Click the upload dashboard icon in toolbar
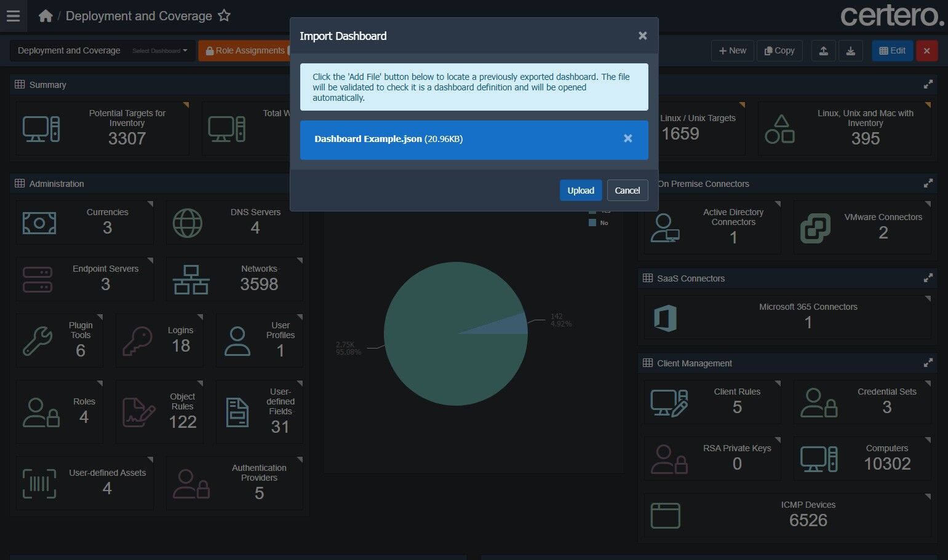Viewport: 948px width, 560px height. point(823,51)
